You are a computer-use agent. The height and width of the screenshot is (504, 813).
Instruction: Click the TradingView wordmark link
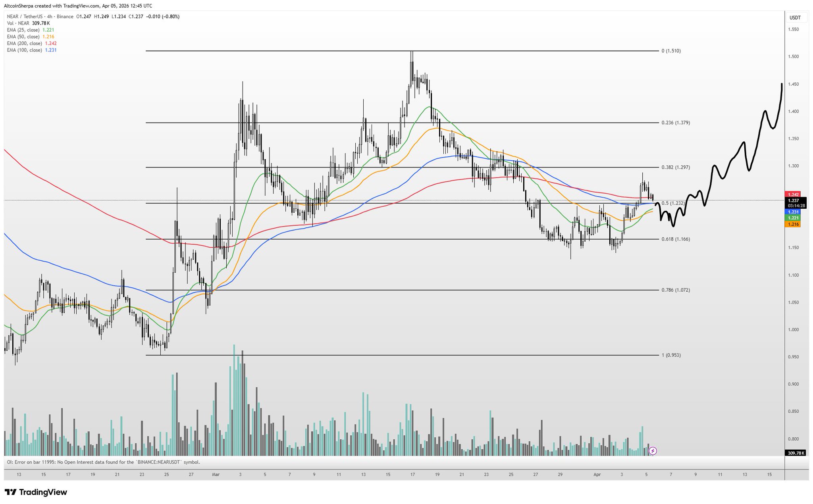[43, 492]
